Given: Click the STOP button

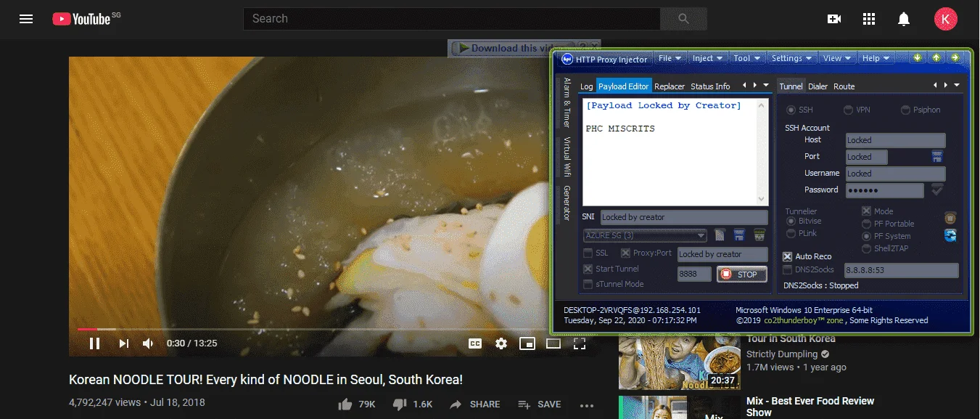Looking at the screenshot, I should click(x=741, y=274).
